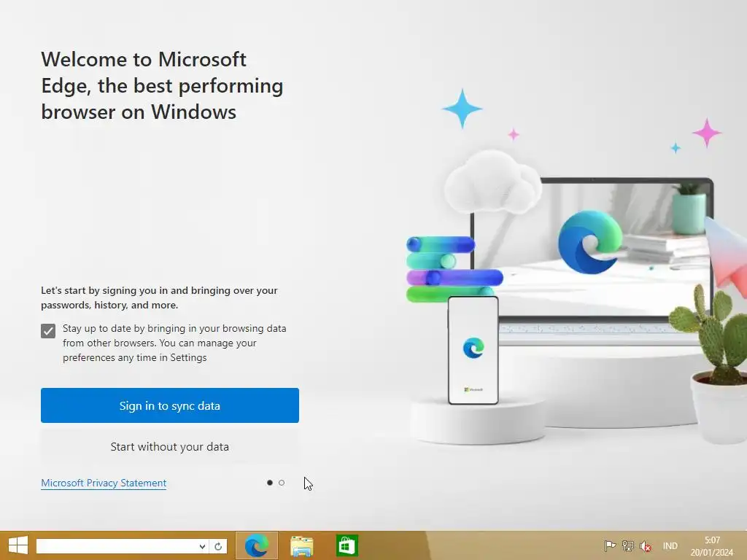Choose Start without your data

pyautogui.click(x=169, y=447)
